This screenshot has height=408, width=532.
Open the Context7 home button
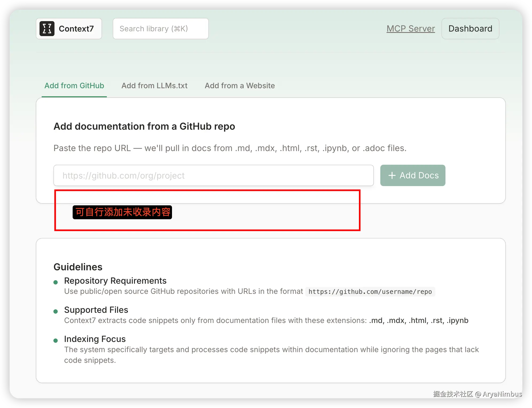[69, 29]
